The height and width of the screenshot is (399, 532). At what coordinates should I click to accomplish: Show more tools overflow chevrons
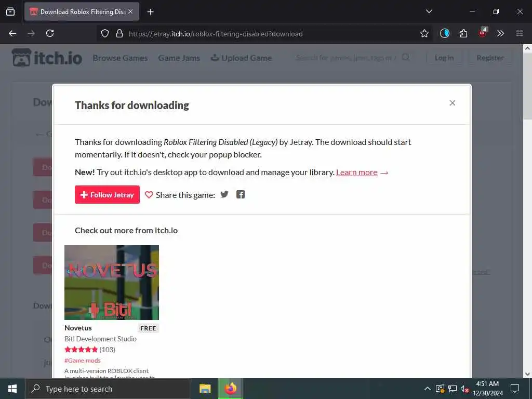[500, 33]
